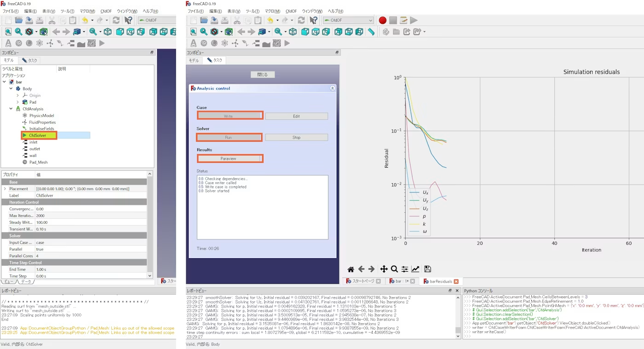The width and height of the screenshot is (644, 349).
Task: Select CfdSolver in the model tree
Action: pyautogui.click(x=38, y=135)
